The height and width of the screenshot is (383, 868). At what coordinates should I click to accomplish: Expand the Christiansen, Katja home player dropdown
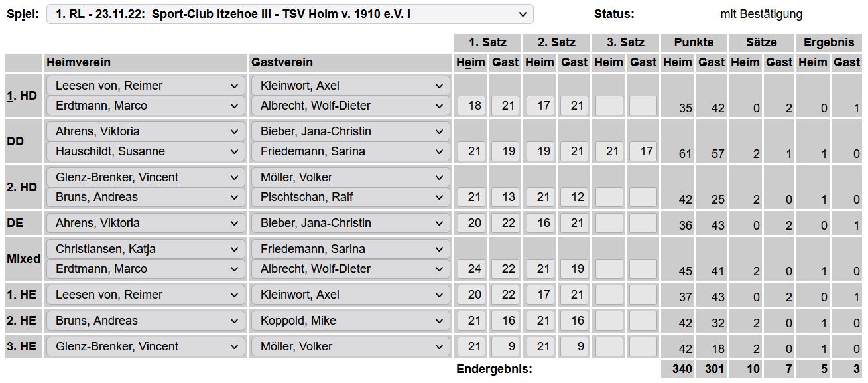pos(146,249)
